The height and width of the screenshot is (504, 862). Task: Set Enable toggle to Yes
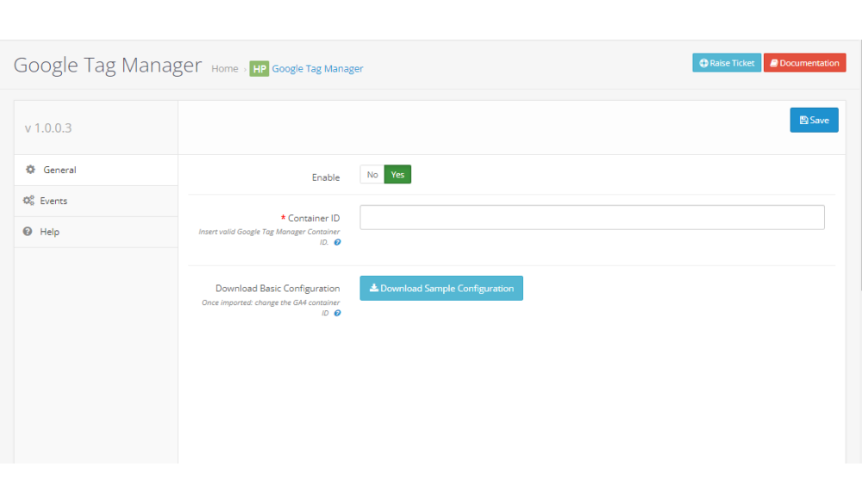(x=397, y=175)
